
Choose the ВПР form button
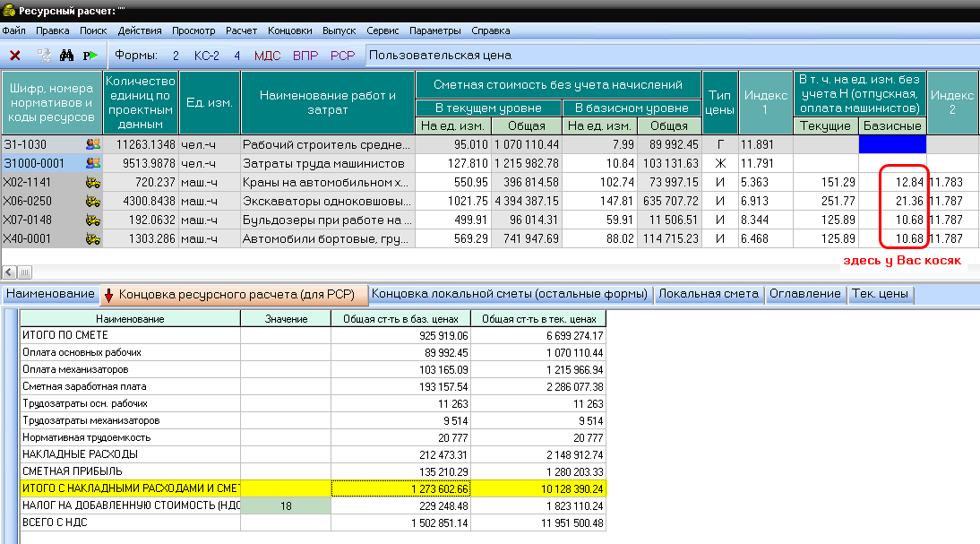click(x=305, y=56)
